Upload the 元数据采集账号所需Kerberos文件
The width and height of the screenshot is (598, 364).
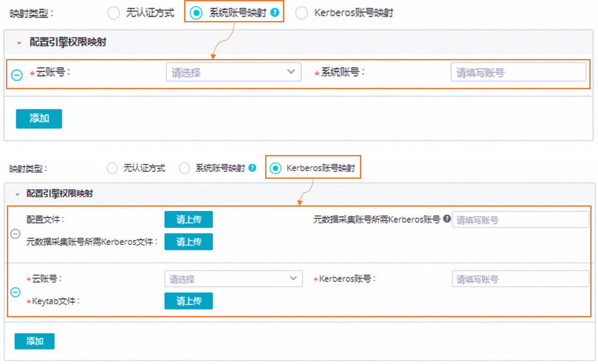pyautogui.click(x=188, y=241)
